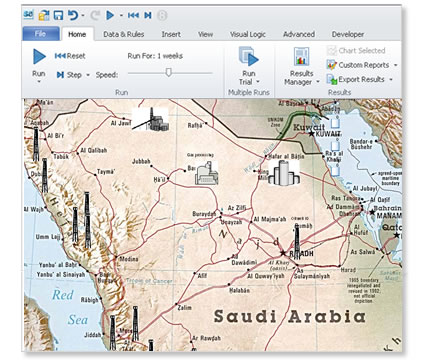Expand the Custom Reports dropdown
The width and height of the screenshot is (430, 364).
pyautogui.click(x=396, y=65)
